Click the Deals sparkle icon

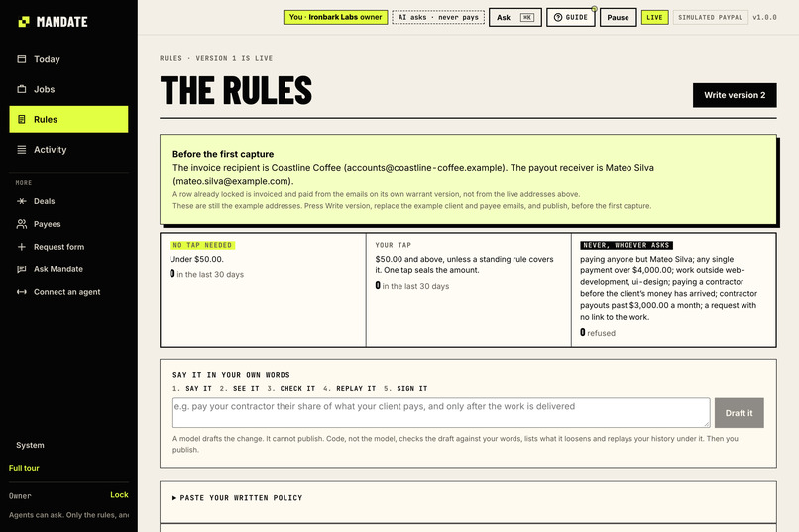[x=22, y=201]
